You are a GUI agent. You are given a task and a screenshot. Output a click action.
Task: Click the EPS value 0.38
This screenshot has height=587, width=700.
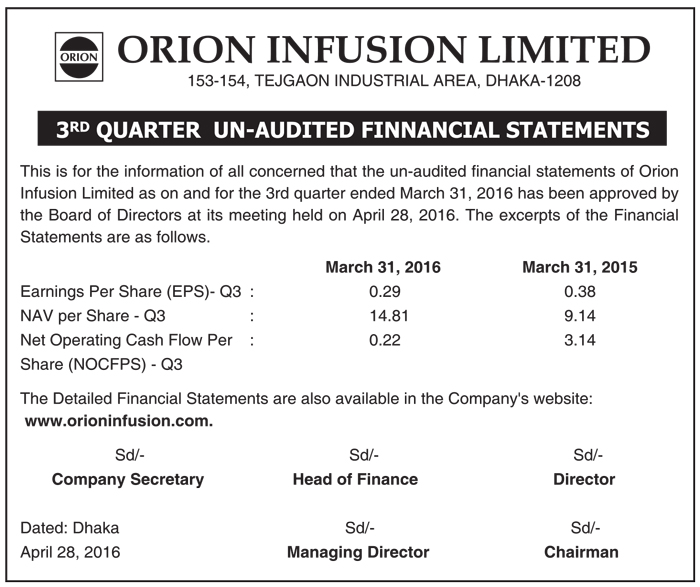tap(580, 293)
